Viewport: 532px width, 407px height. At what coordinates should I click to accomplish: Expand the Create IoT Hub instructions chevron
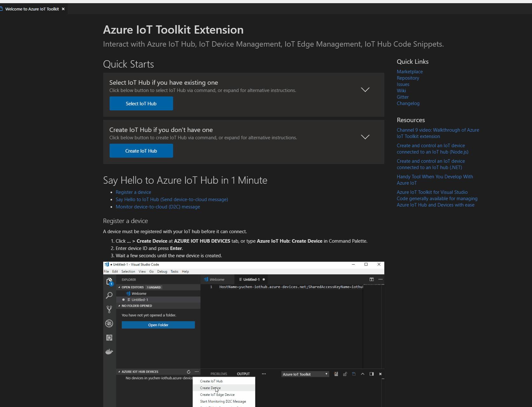coord(365,137)
